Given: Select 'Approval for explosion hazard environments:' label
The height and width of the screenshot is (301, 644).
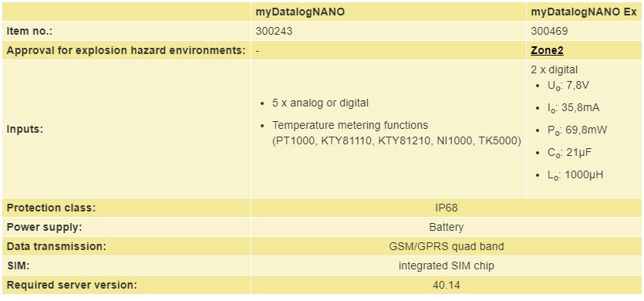Looking at the screenshot, I should pos(126,51).
